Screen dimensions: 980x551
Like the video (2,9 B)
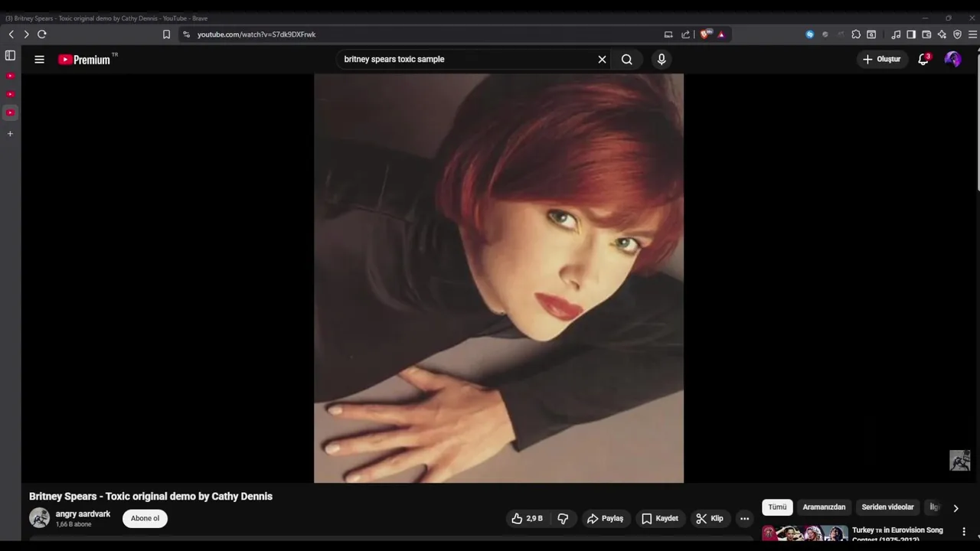[527, 518]
